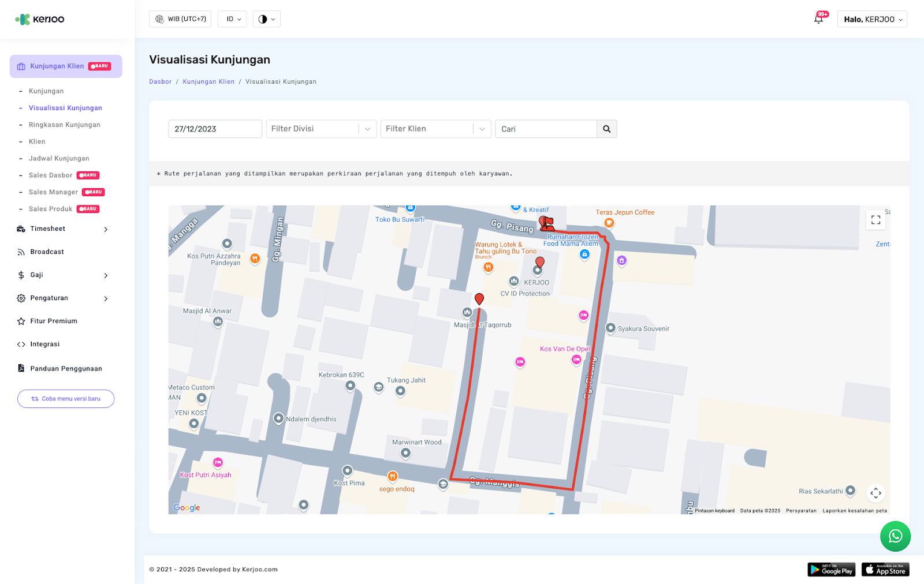924x584 pixels.
Task: Open Ringkasan Kunjungan menu item
Action: (65, 125)
